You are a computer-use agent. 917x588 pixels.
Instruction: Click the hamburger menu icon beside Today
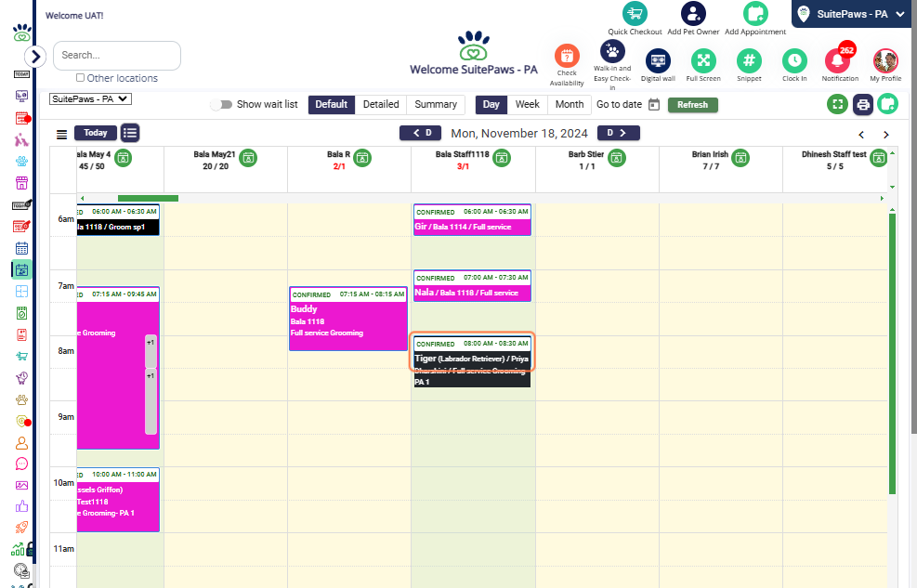61,135
